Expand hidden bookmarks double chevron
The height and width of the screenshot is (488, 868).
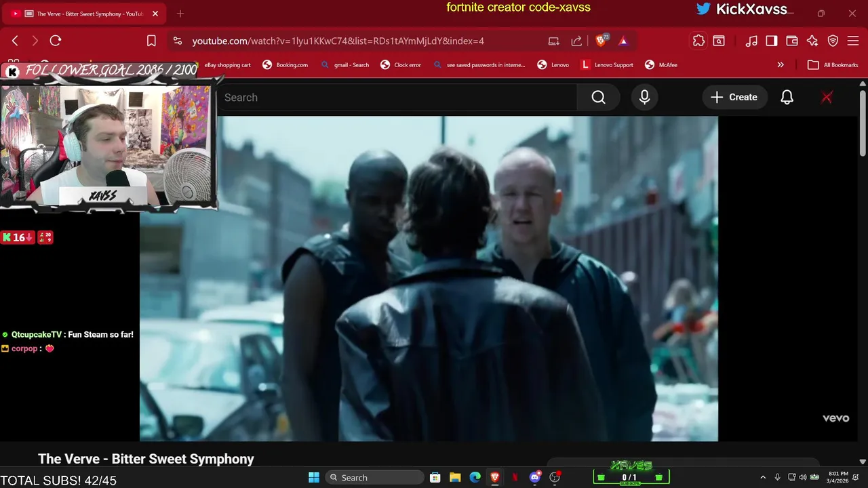(x=781, y=65)
